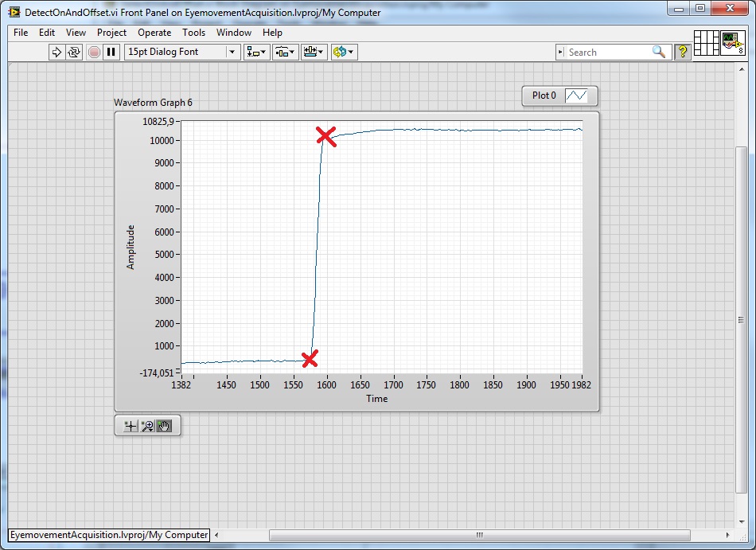This screenshot has height=550, width=756.
Task: Open the Reorder dropdown
Action: 344,52
